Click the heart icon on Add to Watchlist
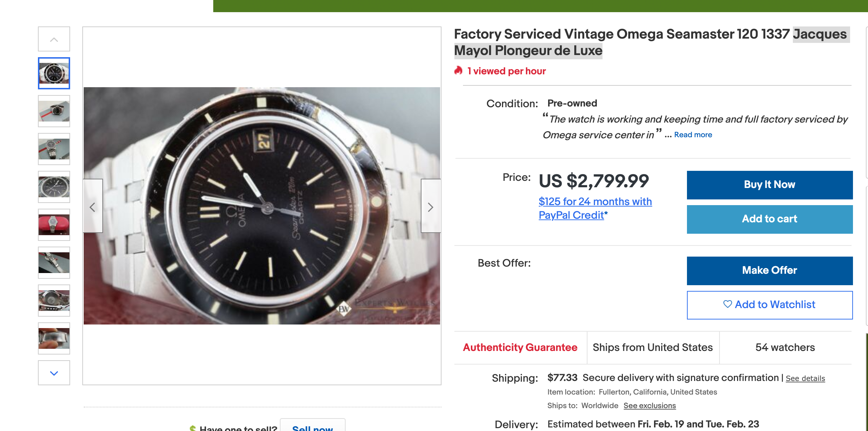The image size is (868, 431). point(727,304)
